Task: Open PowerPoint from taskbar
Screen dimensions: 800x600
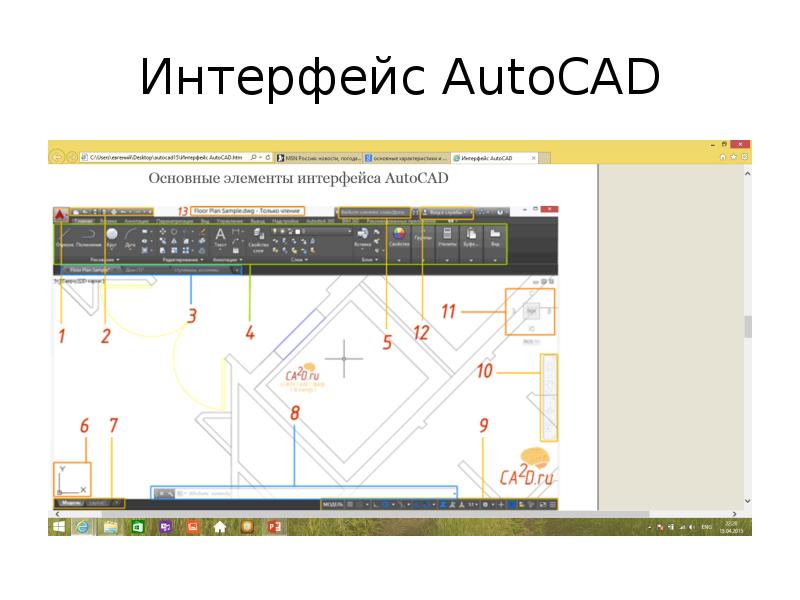Action: point(274,527)
